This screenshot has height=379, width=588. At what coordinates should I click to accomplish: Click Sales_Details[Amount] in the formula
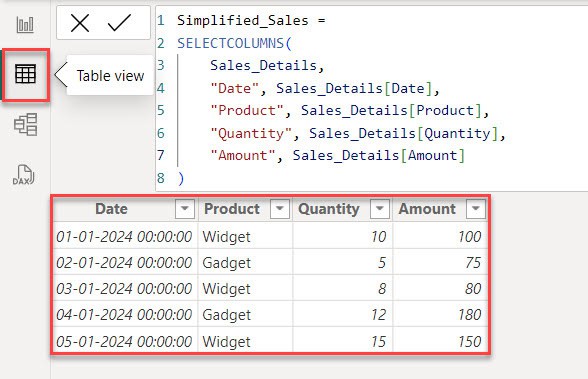379,155
